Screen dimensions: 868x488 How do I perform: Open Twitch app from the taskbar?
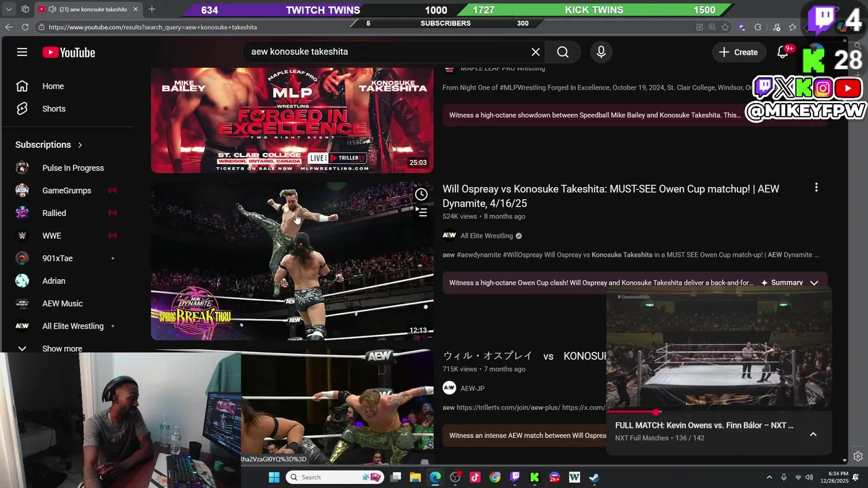(515, 477)
